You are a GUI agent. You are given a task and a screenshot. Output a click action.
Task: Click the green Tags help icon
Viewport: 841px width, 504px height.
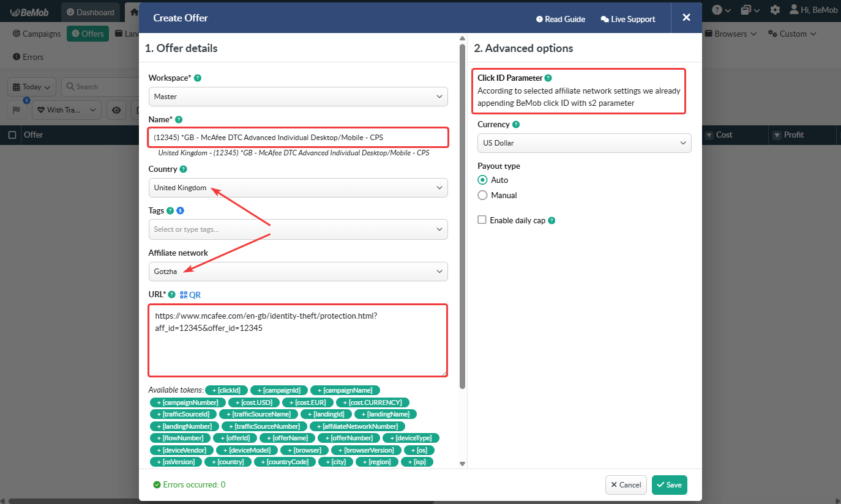(x=170, y=210)
